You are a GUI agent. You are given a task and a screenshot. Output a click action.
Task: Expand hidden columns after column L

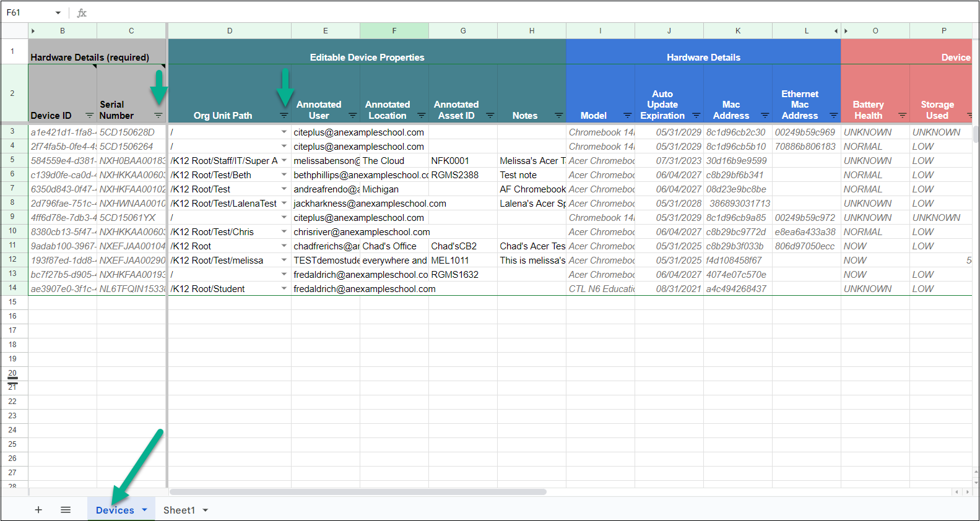(x=836, y=31)
